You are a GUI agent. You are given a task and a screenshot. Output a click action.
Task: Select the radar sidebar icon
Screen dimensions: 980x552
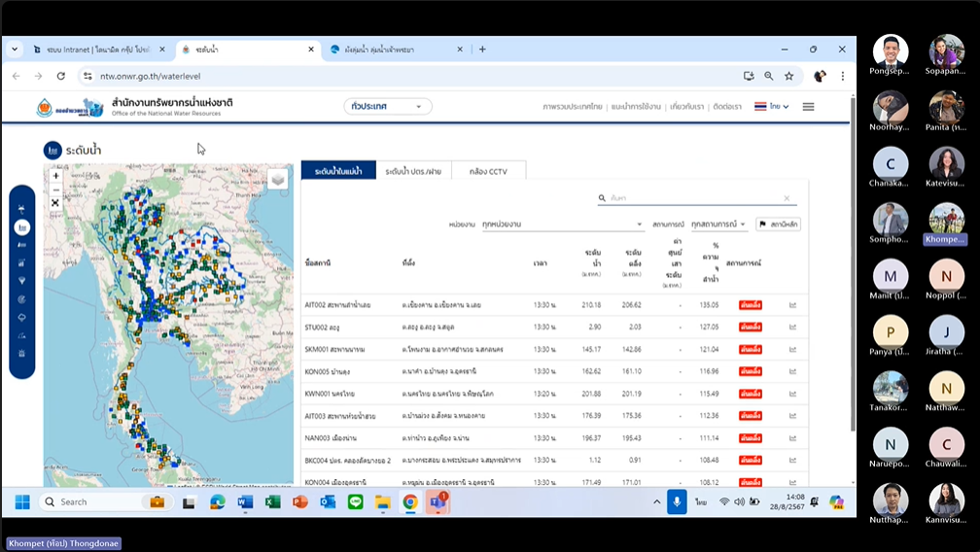(21, 299)
